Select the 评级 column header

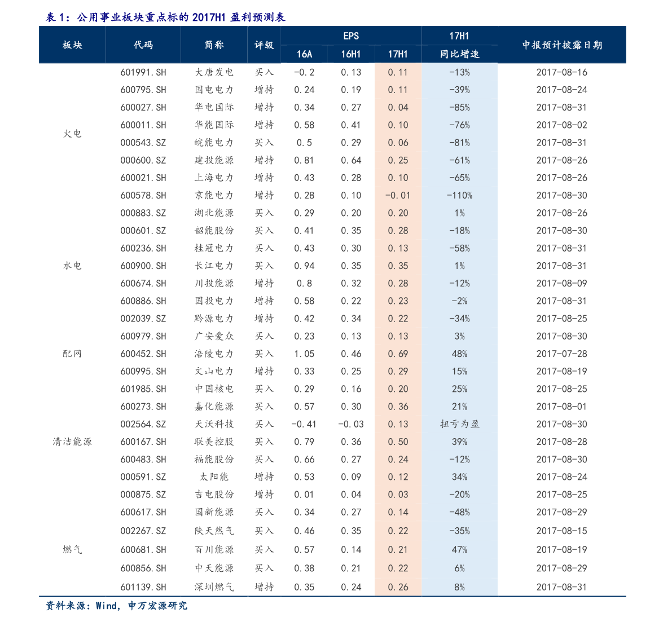pos(263,45)
